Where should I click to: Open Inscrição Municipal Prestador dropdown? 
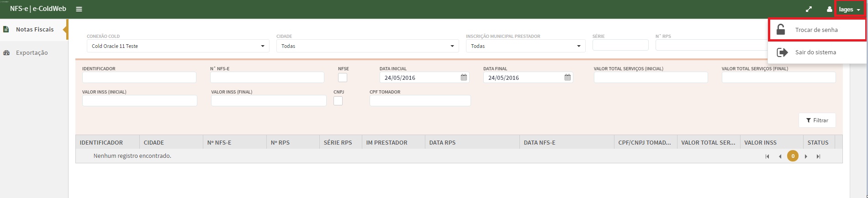tap(525, 46)
